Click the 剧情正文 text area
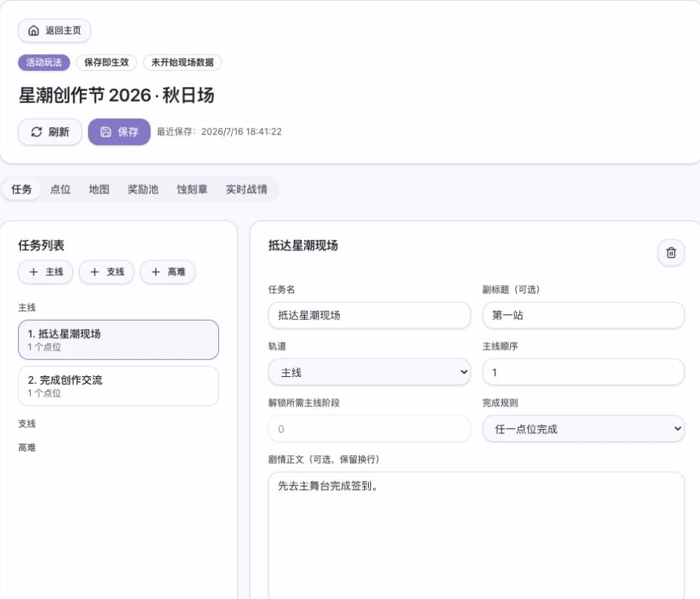 [x=476, y=536]
